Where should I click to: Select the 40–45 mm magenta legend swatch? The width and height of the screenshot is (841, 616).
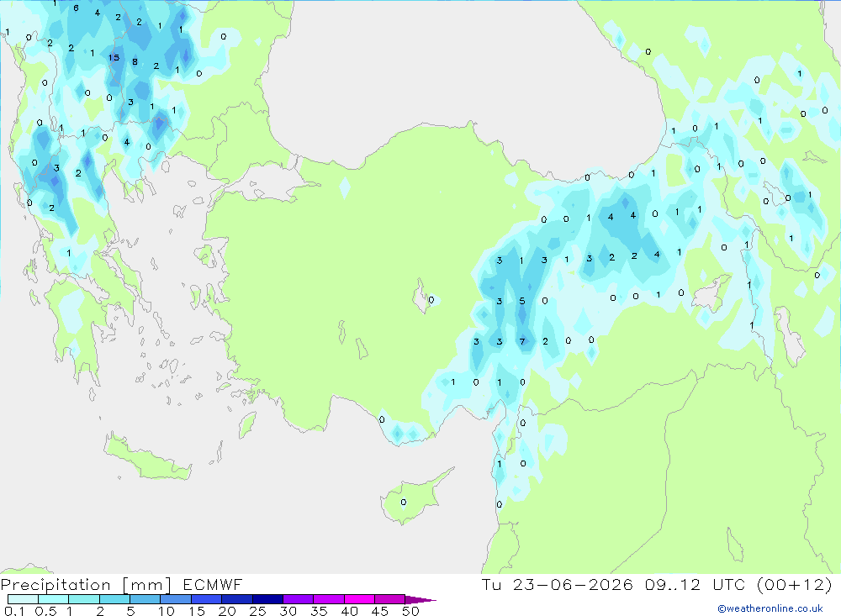(x=359, y=599)
